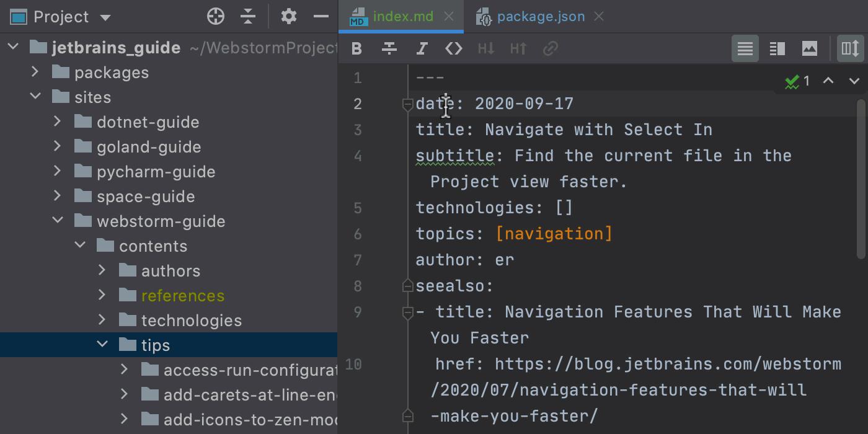Go to next highlighted problem arrow
868x434 pixels.
[x=854, y=81]
